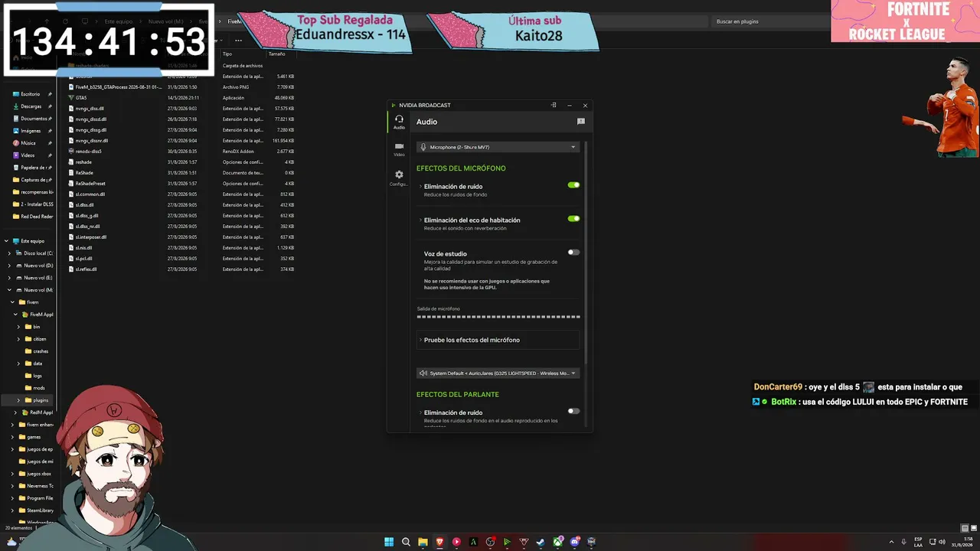Enable speaker Eliminación de ruido toggle

(573, 412)
